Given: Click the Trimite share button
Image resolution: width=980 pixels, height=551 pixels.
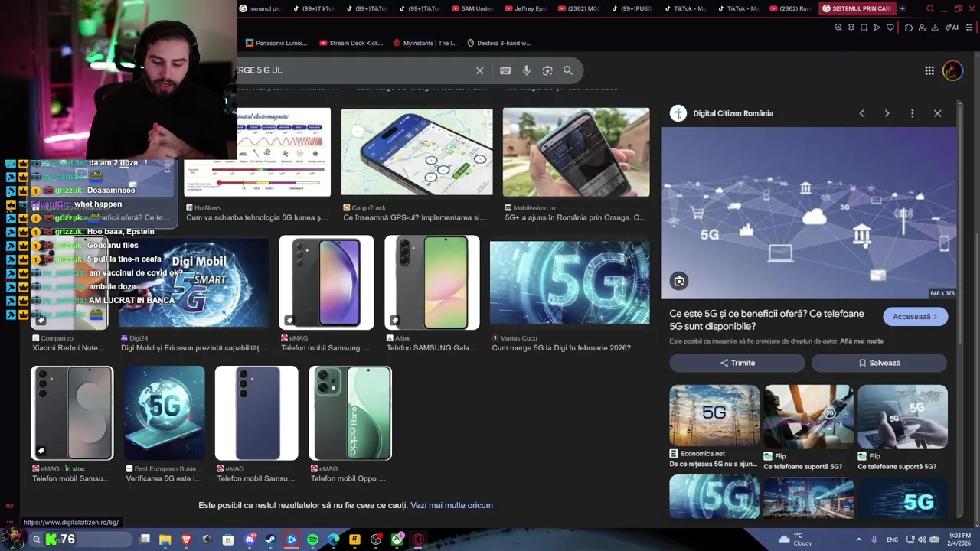Looking at the screenshot, I should (x=737, y=363).
